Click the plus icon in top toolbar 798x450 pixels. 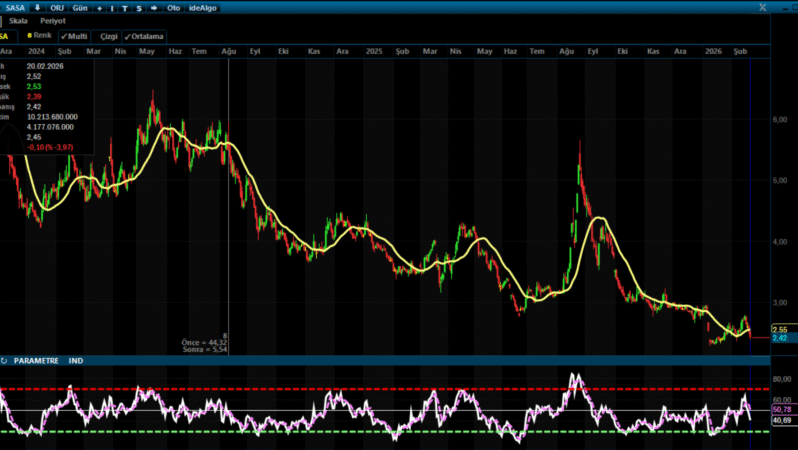(x=99, y=8)
